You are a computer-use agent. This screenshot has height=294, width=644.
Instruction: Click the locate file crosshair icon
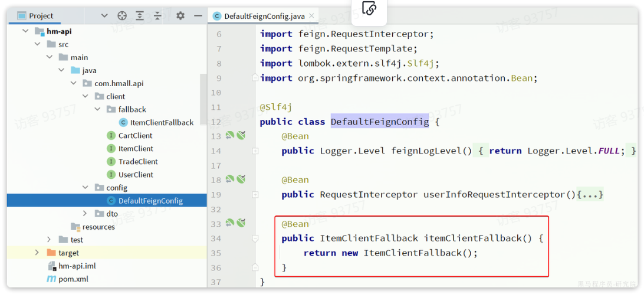(x=122, y=16)
